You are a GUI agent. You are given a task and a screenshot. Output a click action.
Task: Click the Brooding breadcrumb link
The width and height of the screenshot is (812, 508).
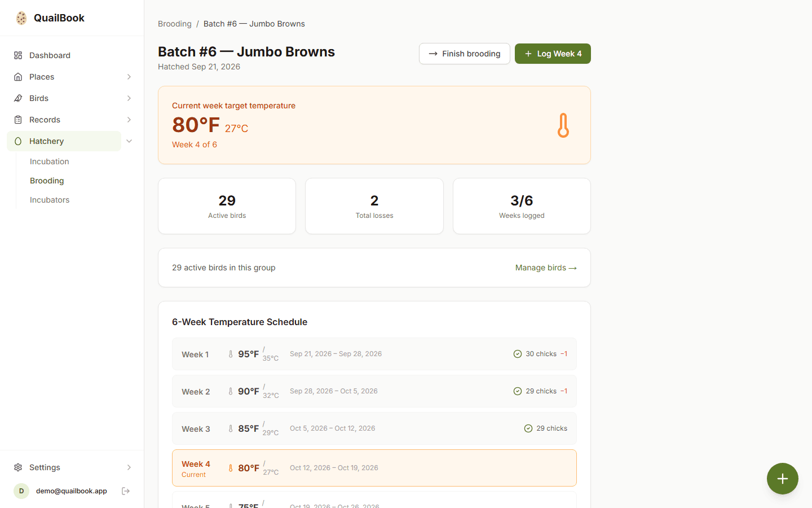[175, 24]
